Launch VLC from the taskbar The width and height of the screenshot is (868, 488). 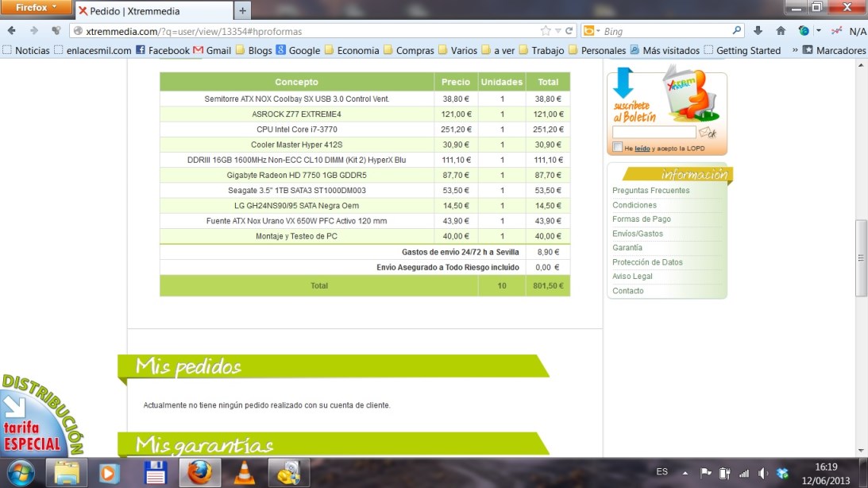point(244,473)
